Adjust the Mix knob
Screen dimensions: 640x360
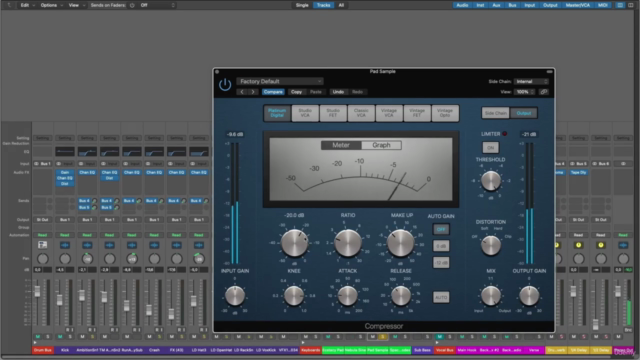click(491, 296)
